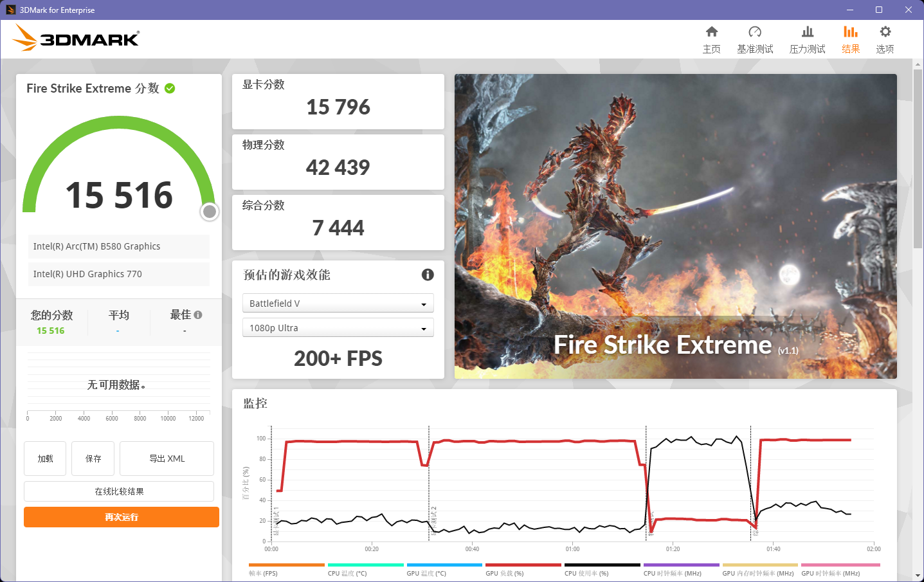
Task: Click the 无可用数据 message
Action: pyautogui.click(x=116, y=385)
